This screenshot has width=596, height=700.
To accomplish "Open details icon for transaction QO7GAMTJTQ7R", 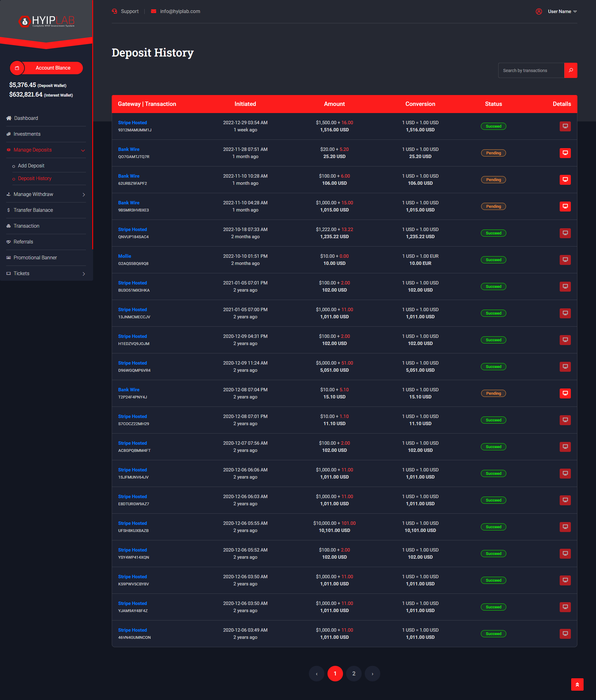I will [x=565, y=153].
